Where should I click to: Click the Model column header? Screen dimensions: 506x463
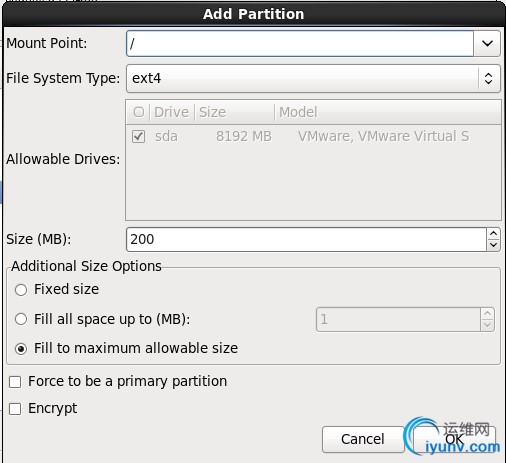(x=388, y=112)
